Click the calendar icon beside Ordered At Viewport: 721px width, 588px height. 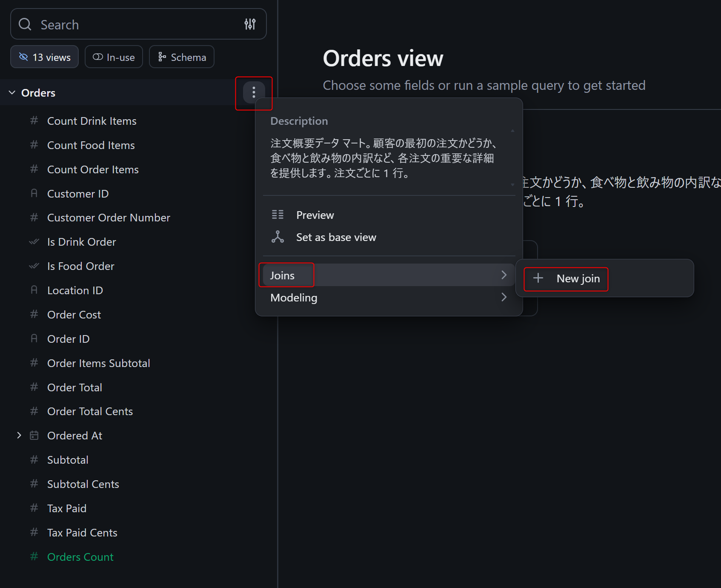click(34, 436)
